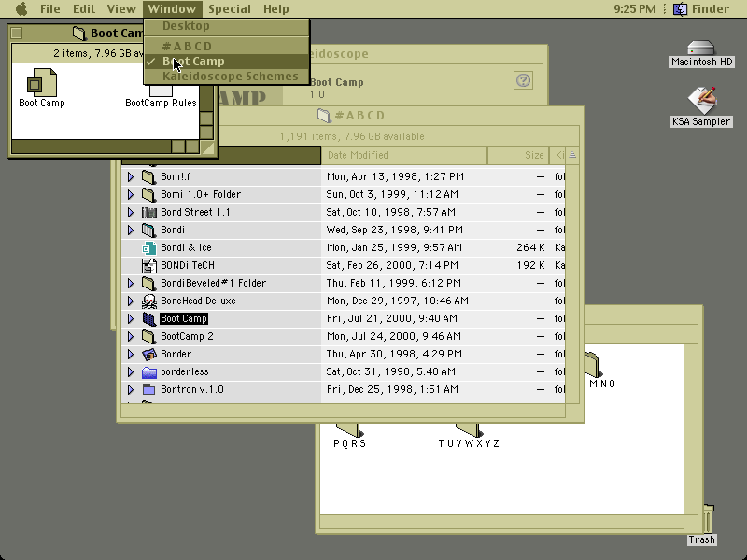Expand the Bortron v.1.0 folder triangle
Image resolution: width=747 pixels, height=560 pixels.
[x=131, y=389]
